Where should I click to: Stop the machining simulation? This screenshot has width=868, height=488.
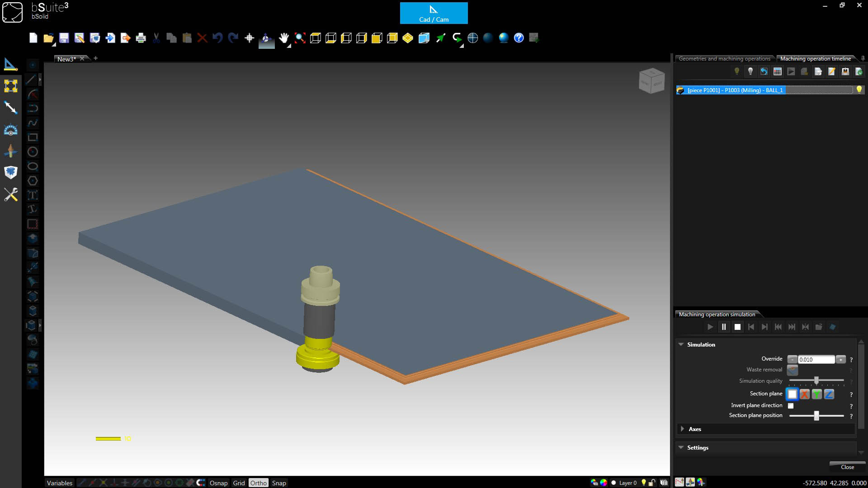[x=737, y=327]
